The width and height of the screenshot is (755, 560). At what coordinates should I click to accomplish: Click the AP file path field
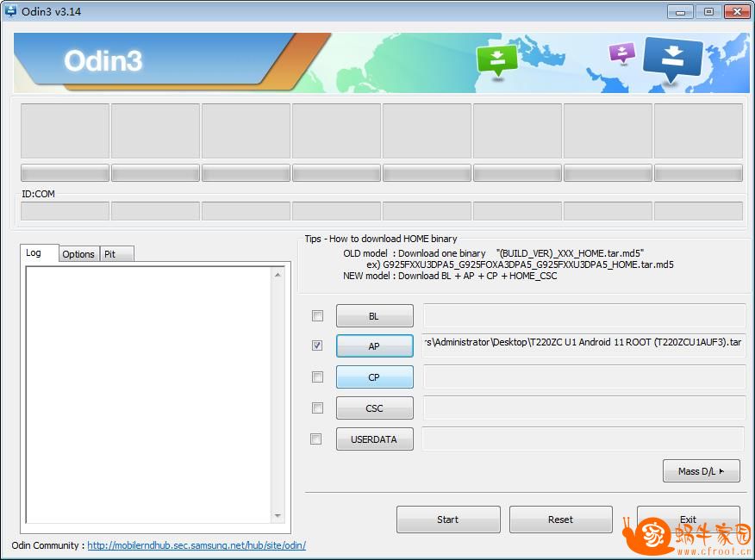584,345
